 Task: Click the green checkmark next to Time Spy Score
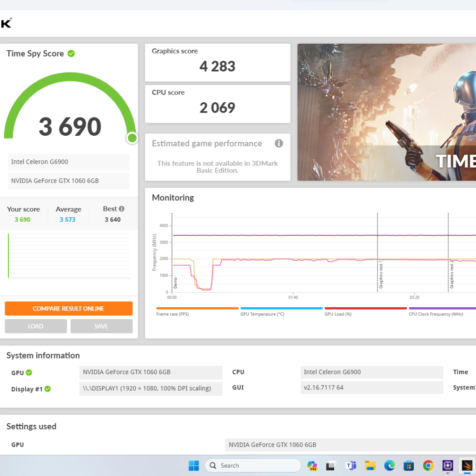(71, 53)
